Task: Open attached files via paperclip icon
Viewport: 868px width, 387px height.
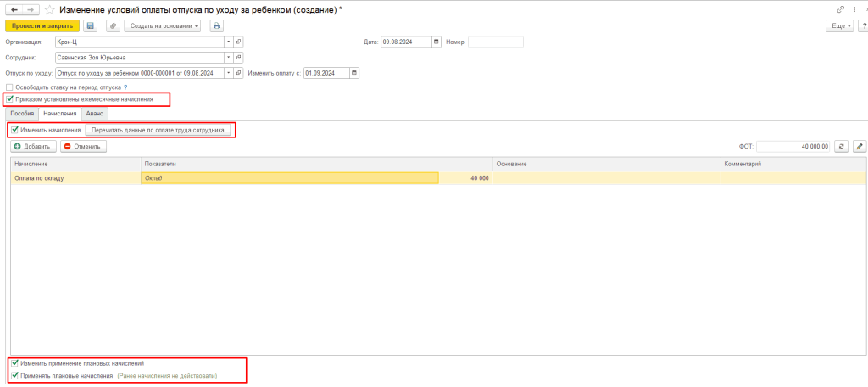Action: pos(113,26)
